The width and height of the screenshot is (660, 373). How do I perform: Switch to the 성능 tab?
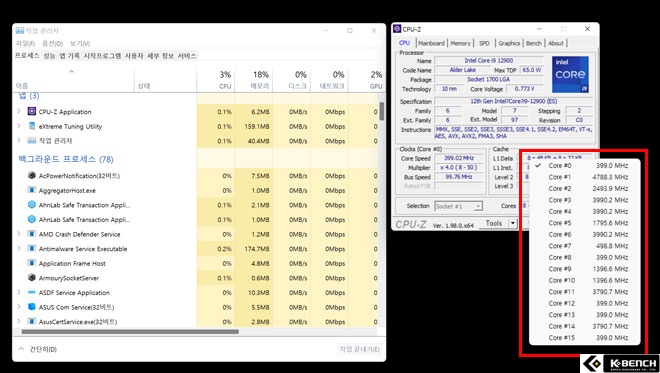tap(49, 56)
